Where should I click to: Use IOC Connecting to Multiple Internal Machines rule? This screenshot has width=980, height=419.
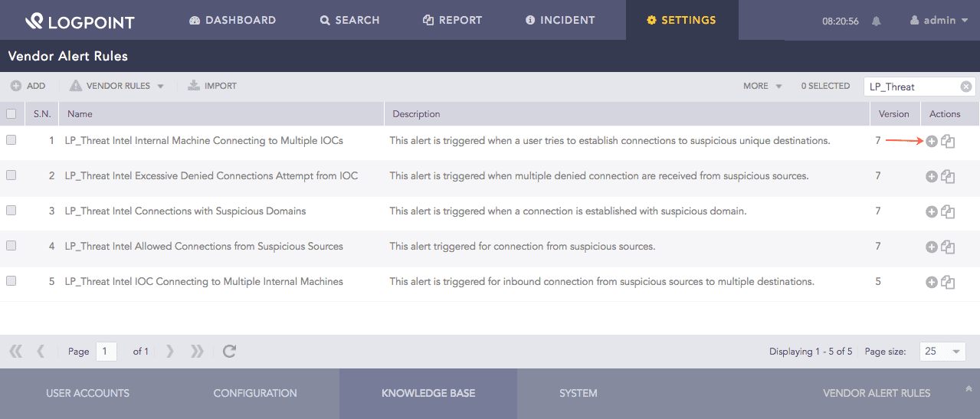[932, 282]
